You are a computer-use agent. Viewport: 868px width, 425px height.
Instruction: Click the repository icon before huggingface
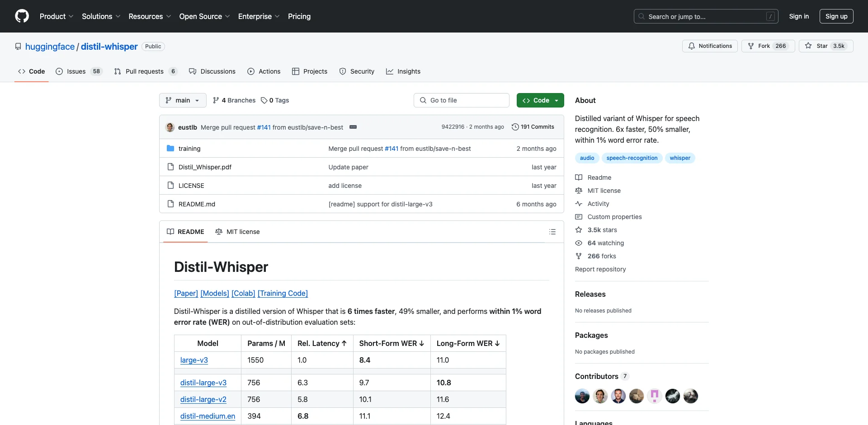click(18, 47)
